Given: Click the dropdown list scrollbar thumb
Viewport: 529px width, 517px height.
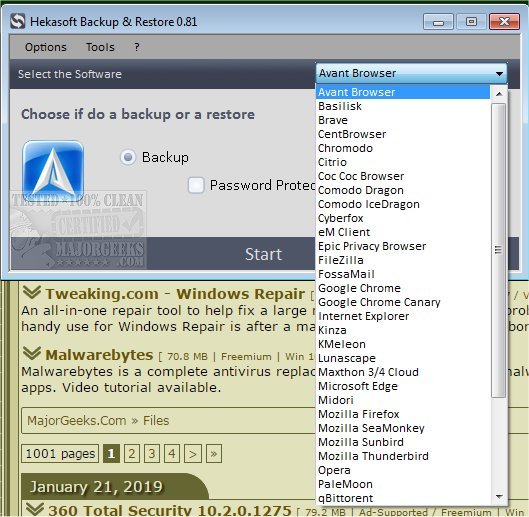Looking at the screenshot, I should (x=498, y=250).
